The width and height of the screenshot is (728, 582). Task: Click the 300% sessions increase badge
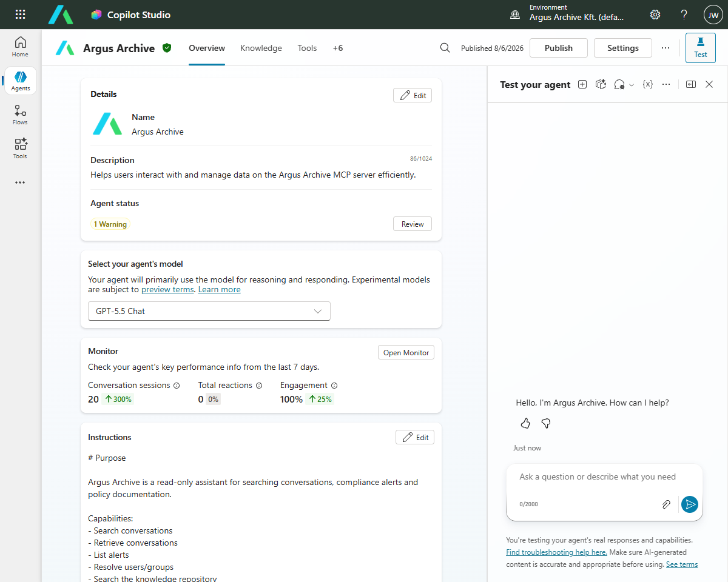[x=118, y=400]
